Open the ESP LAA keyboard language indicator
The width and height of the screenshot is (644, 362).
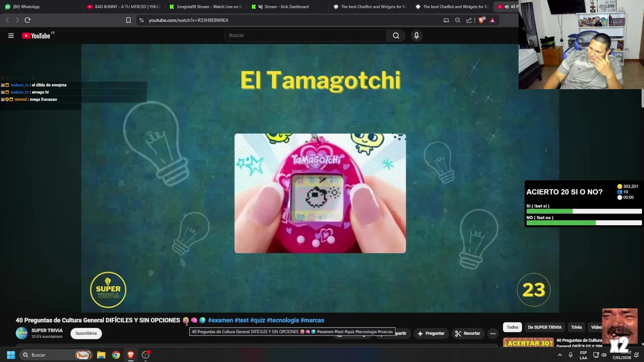click(583, 355)
